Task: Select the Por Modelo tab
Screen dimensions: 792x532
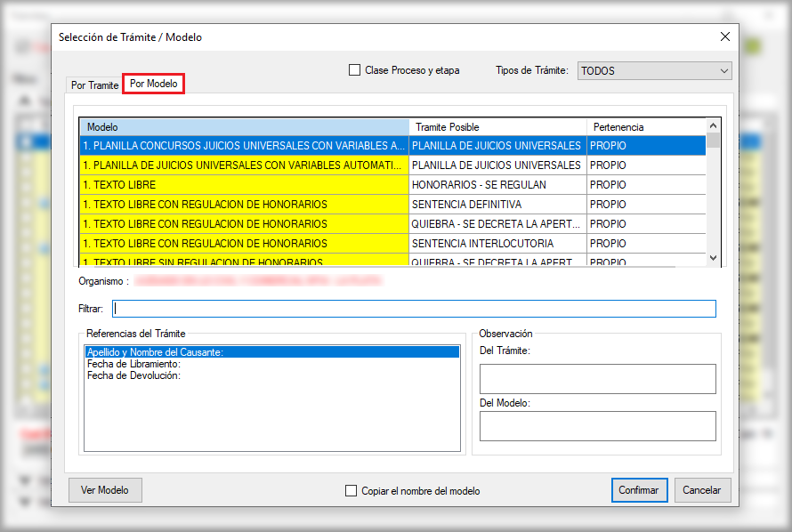Action: (x=153, y=84)
